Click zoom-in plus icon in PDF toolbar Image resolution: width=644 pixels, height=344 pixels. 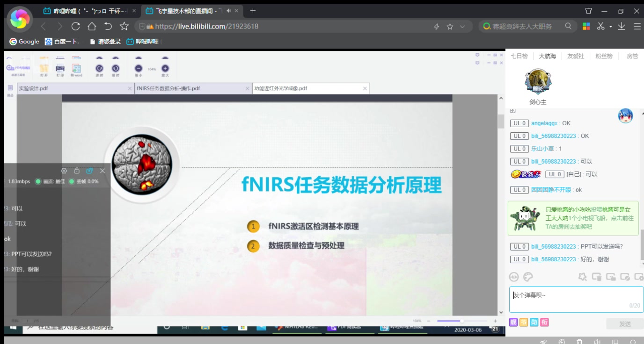pos(165,68)
